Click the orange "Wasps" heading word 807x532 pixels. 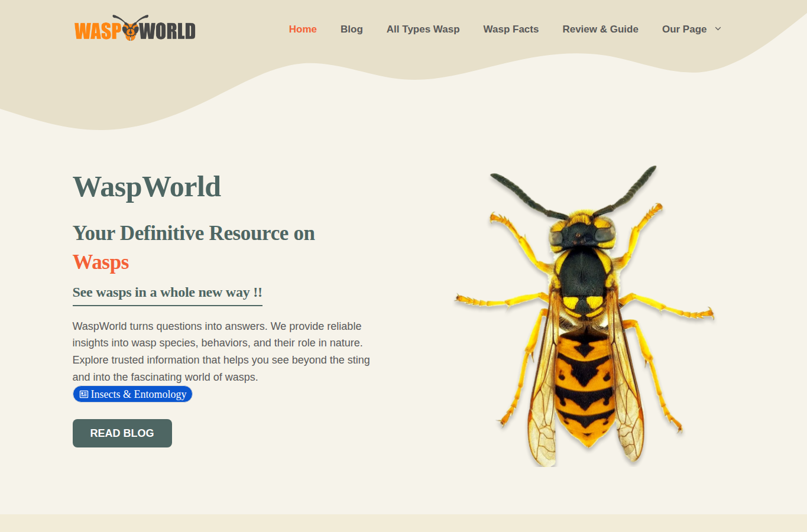pyautogui.click(x=101, y=262)
